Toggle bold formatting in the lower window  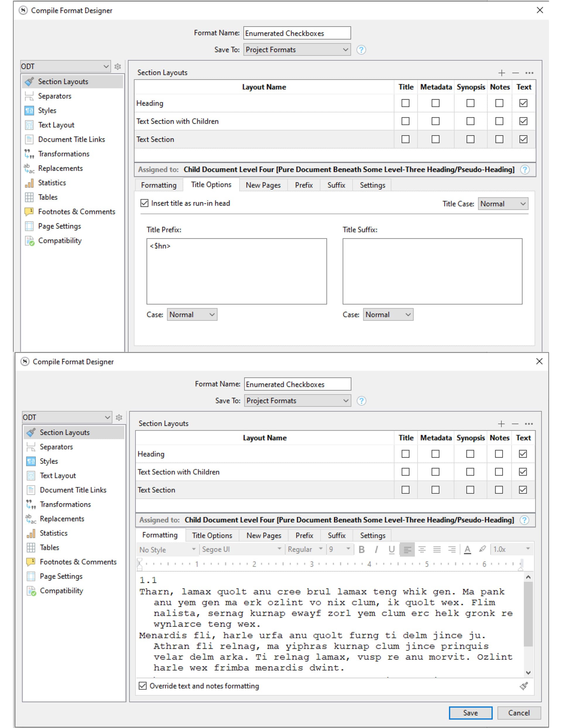pos(361,549)
